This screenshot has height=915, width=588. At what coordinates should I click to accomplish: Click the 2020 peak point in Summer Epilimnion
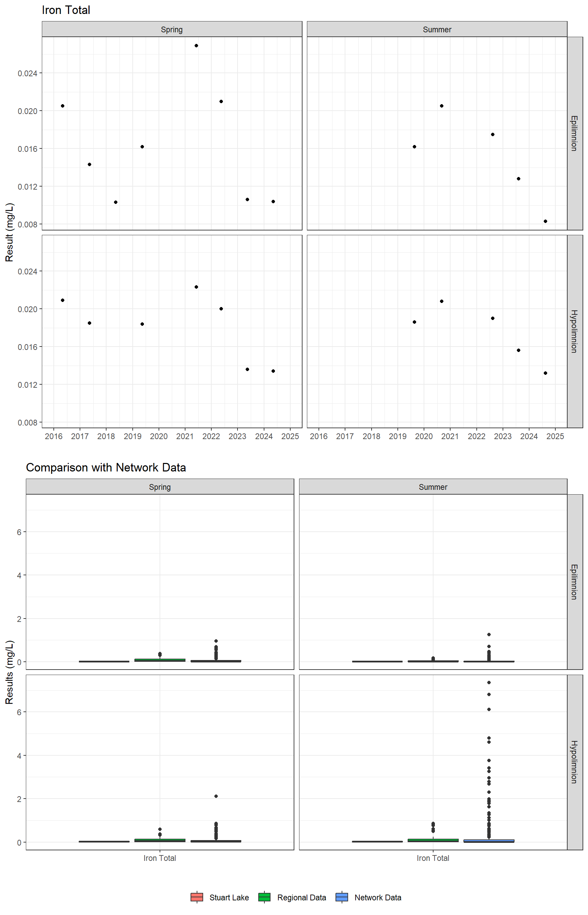[x=442, y=106]
